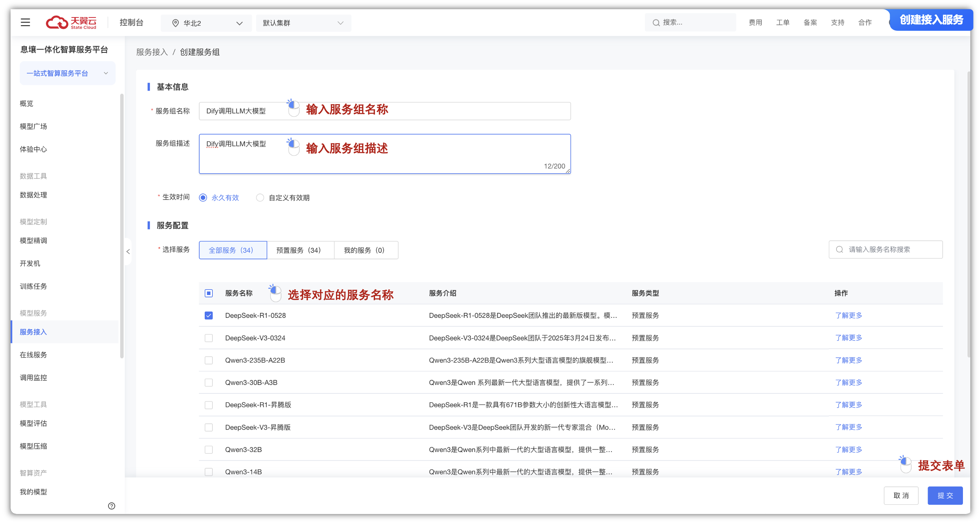Uncheck the DeepSeek-R1-0528 checkbox

tap(209, 315)
